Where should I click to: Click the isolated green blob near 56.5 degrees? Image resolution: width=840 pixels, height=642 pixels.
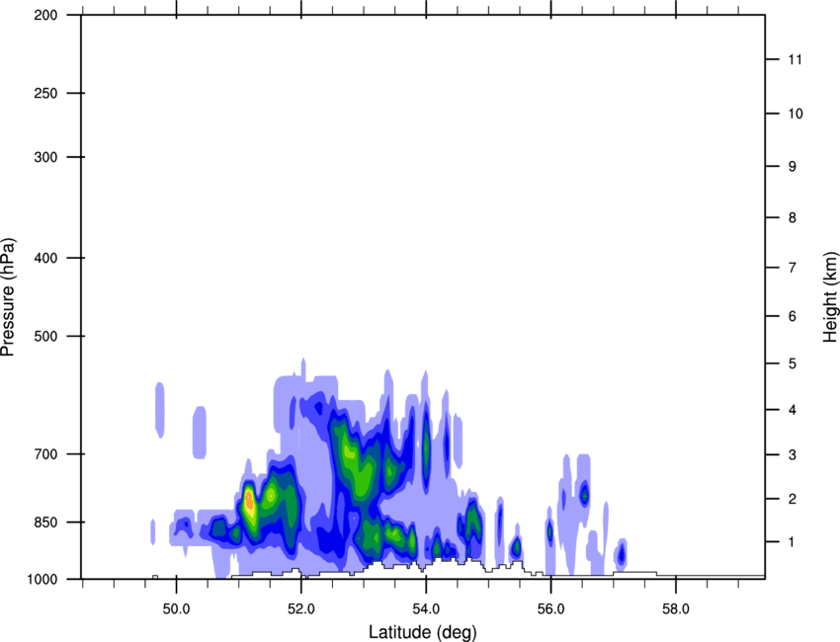click(x=584, y=493)
